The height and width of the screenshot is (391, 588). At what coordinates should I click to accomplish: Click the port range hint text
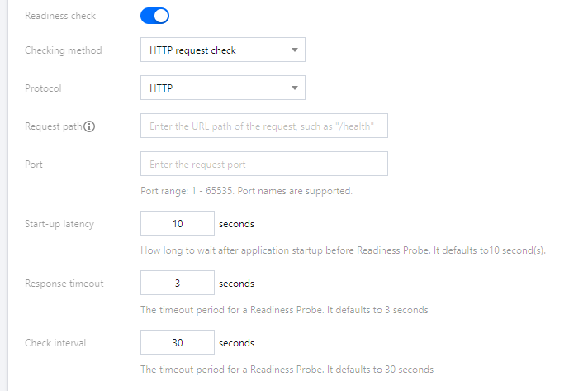pyautogui.click(x=246, y=191)
